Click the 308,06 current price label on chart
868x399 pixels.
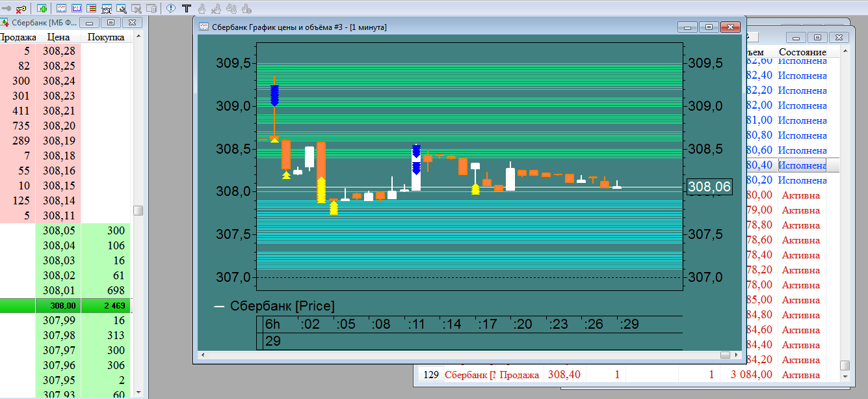point(709,187)
